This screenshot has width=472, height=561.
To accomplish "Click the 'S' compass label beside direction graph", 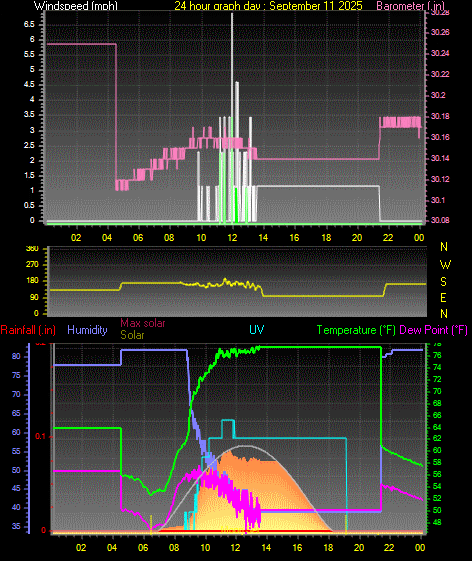I will click(443, 282).
